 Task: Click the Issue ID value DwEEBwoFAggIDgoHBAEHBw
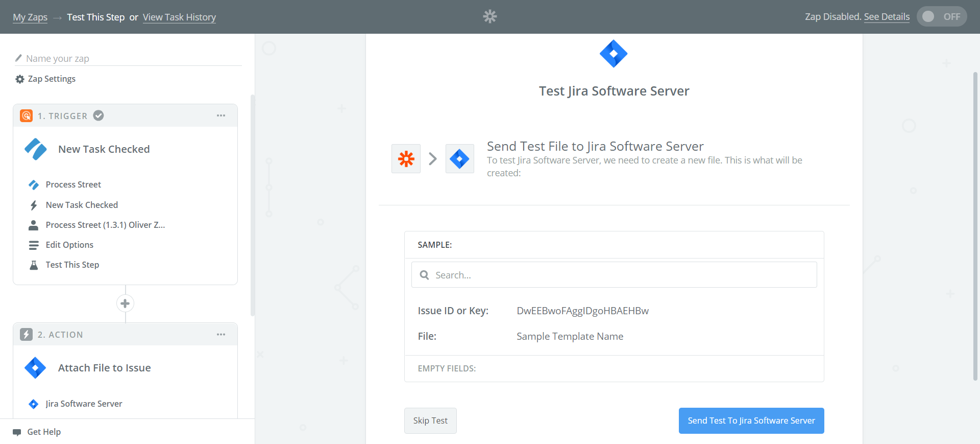click(582, 311)
